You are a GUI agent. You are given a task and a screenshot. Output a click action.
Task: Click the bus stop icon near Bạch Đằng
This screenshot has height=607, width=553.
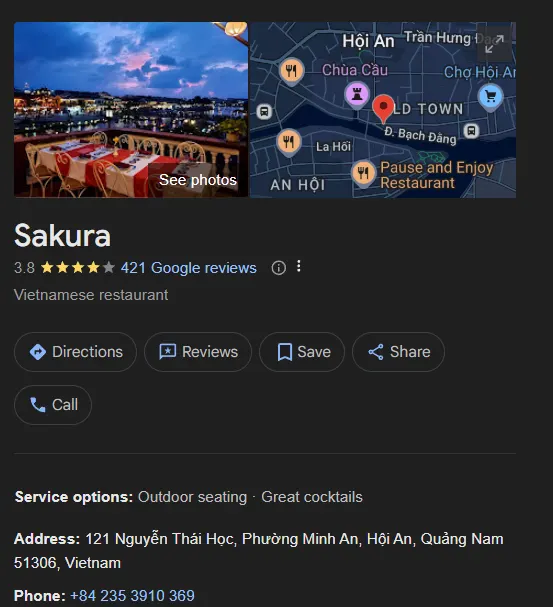471,131
